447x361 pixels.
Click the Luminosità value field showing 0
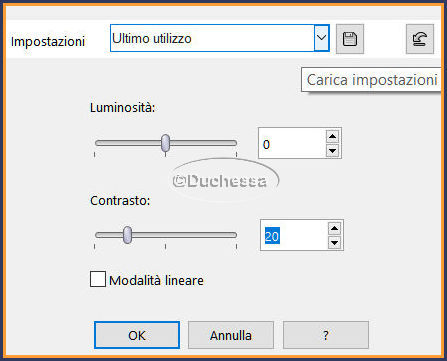tap(292, 144)
